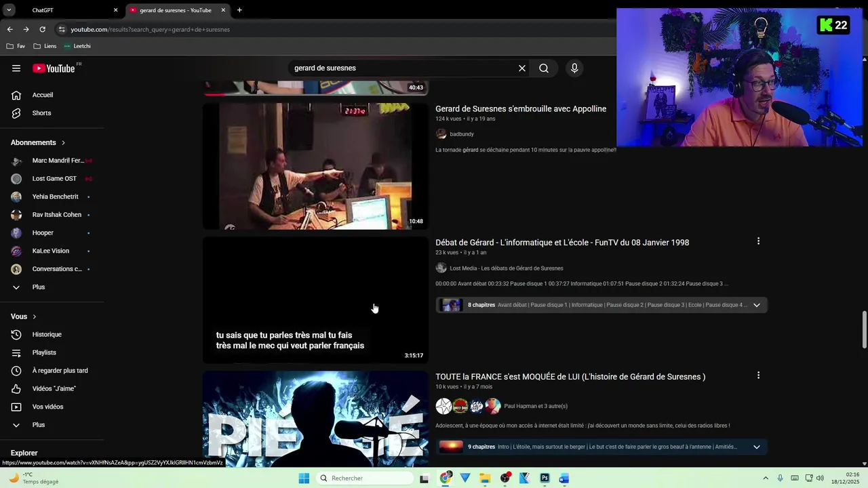Go back in the browser
The image size is (868, 488).
coord(9,29)
